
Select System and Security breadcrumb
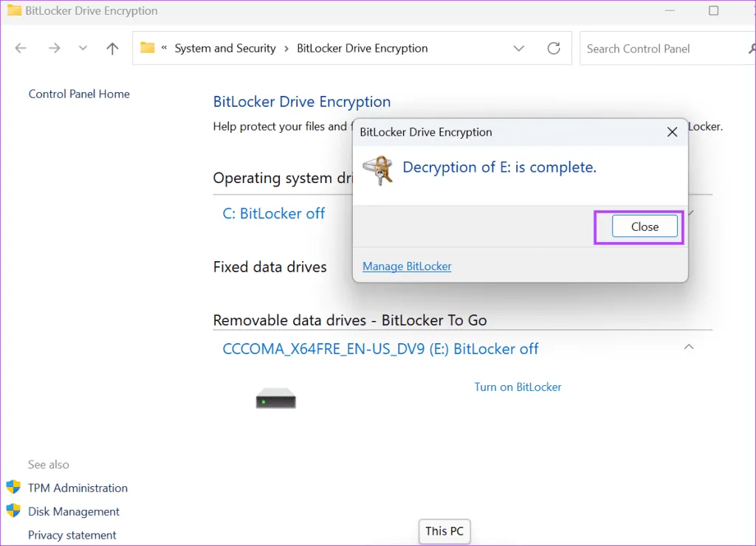224,49
